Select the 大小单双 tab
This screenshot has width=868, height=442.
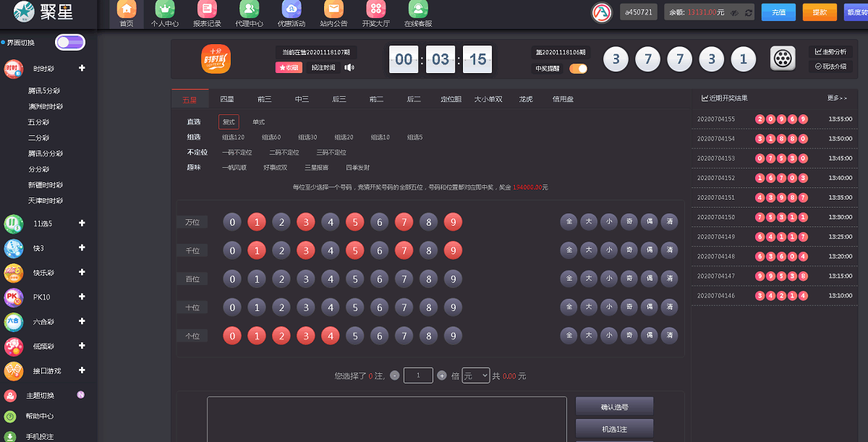(488, 99)
